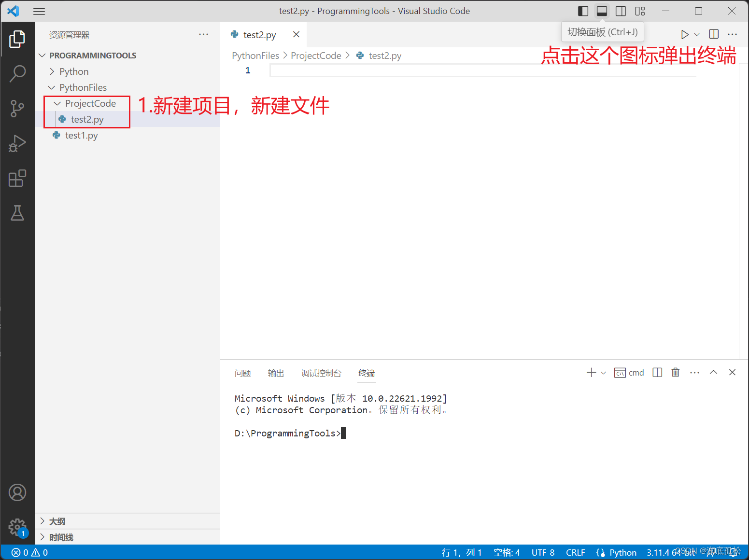
Task: Switch to the 问题 problems tab
Action: click(x=243, y=373)
